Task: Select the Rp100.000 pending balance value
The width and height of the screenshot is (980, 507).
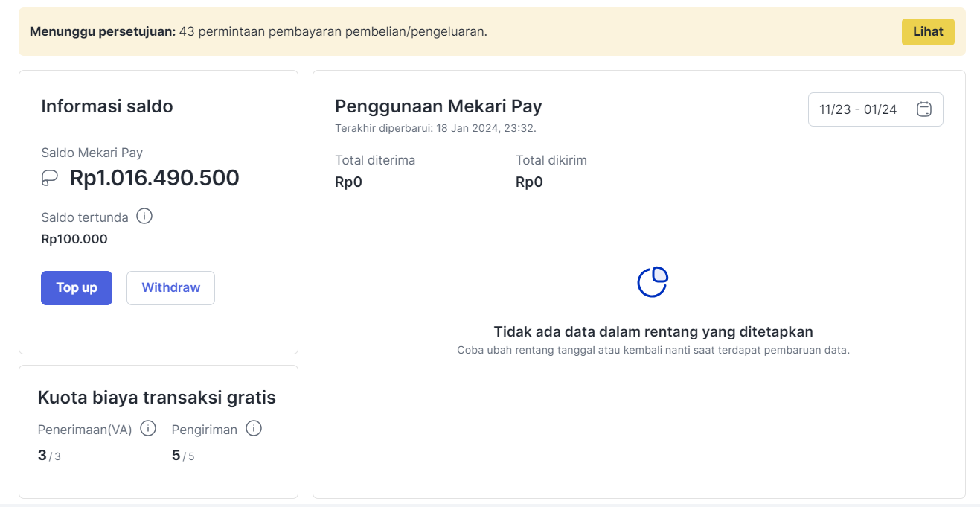Action: point(74,239)
